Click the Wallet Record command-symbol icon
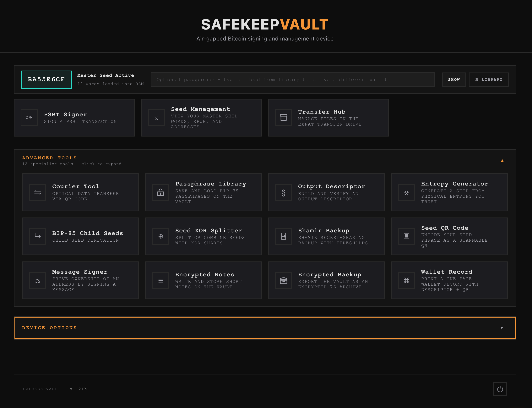 (406, 280)
